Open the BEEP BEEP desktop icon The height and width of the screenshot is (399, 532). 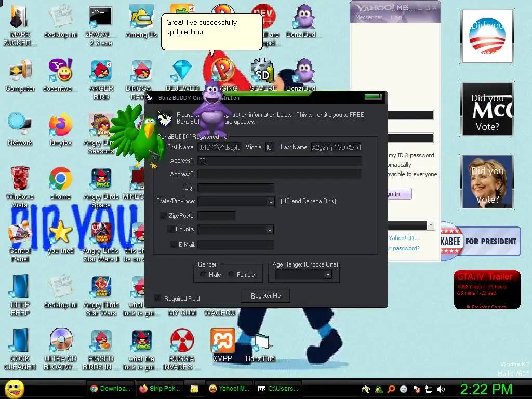point(20,295)
